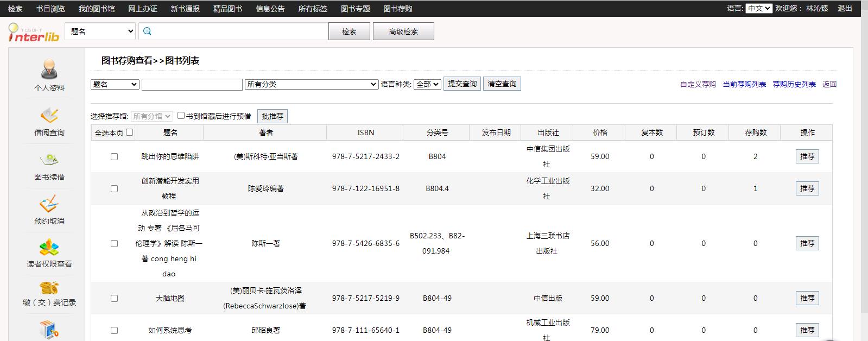Open the 中文 language selector

[758, 8]
